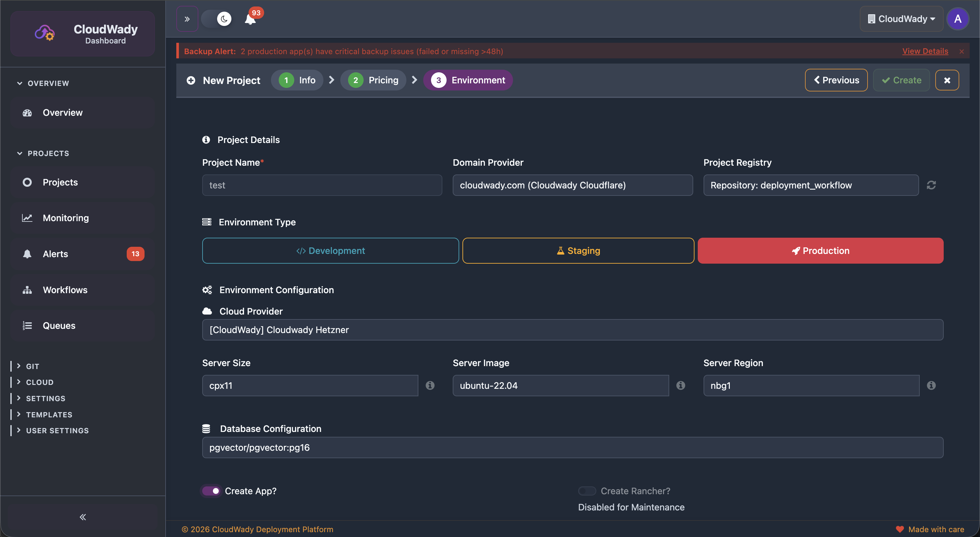This screenshot has height=537, width=980.
Task: Click the Server Region info icon
Action: (x=931, y=386)
